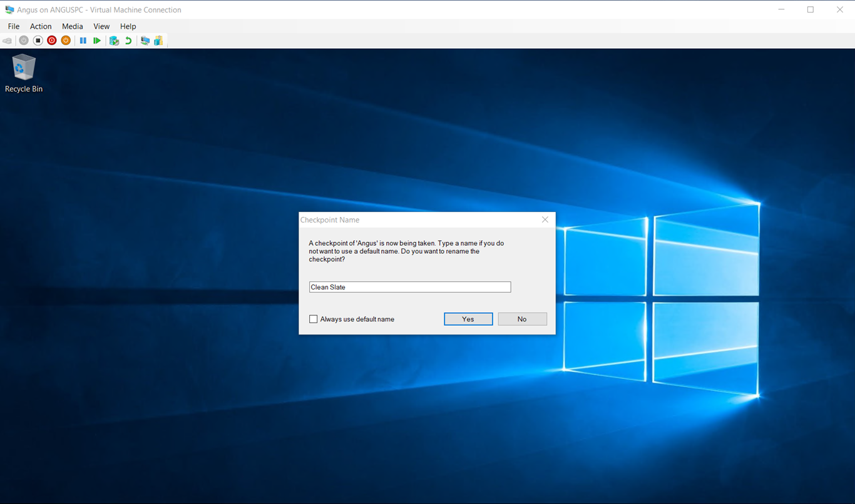Screen dimensions: 855x504
Task: Open the Media menu
Action: (72, 26)
